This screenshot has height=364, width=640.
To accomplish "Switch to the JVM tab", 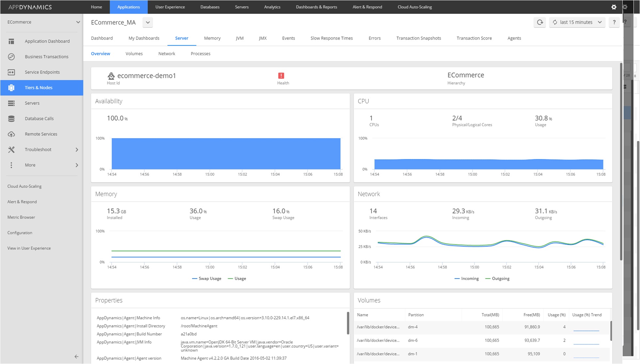I will [x=240, y=38].
